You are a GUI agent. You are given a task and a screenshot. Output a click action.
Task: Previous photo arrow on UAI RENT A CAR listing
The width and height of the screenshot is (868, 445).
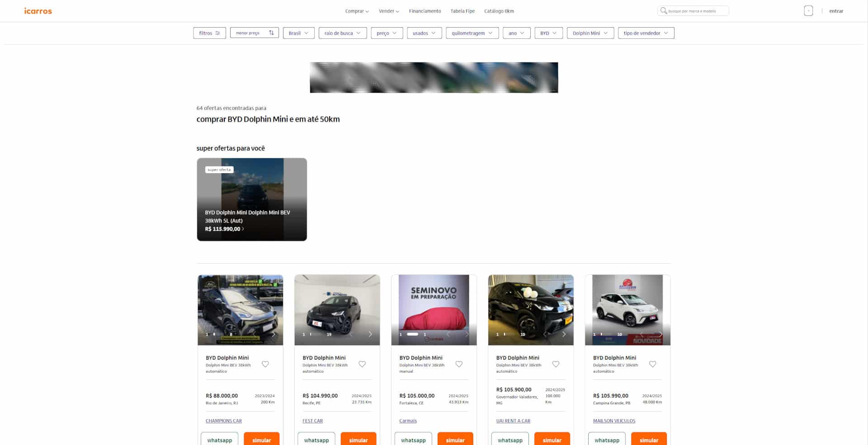coord(545,334)
